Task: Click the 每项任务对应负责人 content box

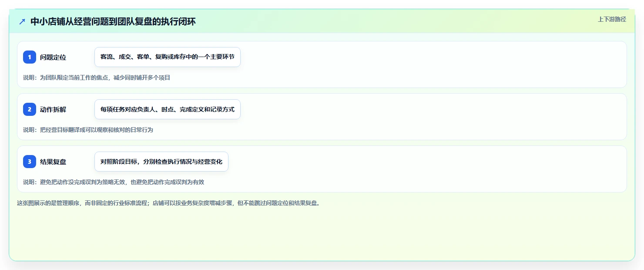Action: tap(168, 109)
